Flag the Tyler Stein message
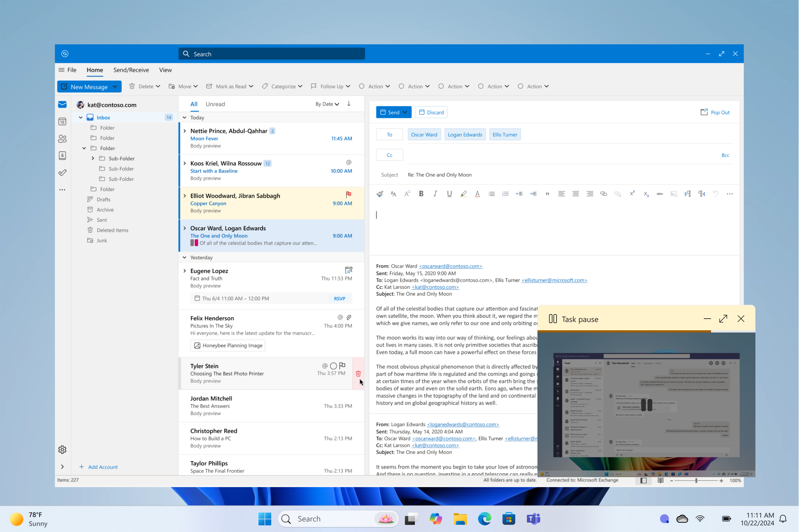Image resolution: width=807 pixels, height=532 pixels. pos(346,369)
